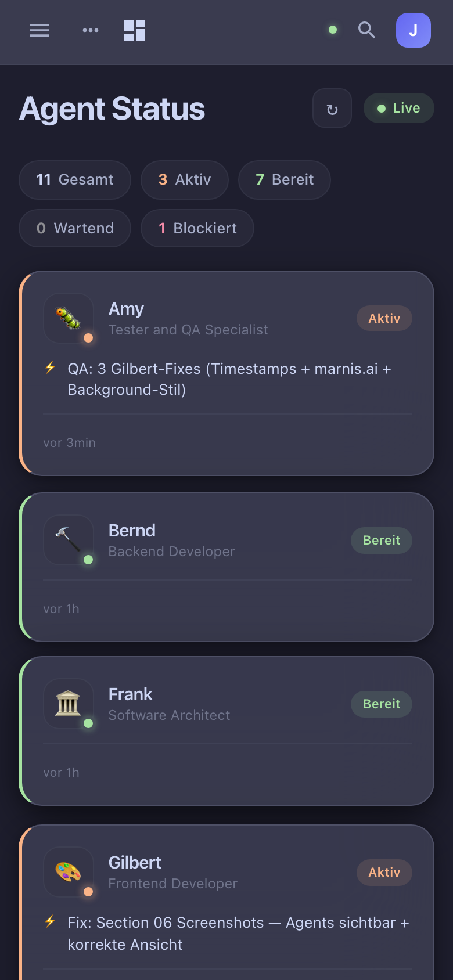Open the search function
This screenshot has width=453, height=980.
366,30
